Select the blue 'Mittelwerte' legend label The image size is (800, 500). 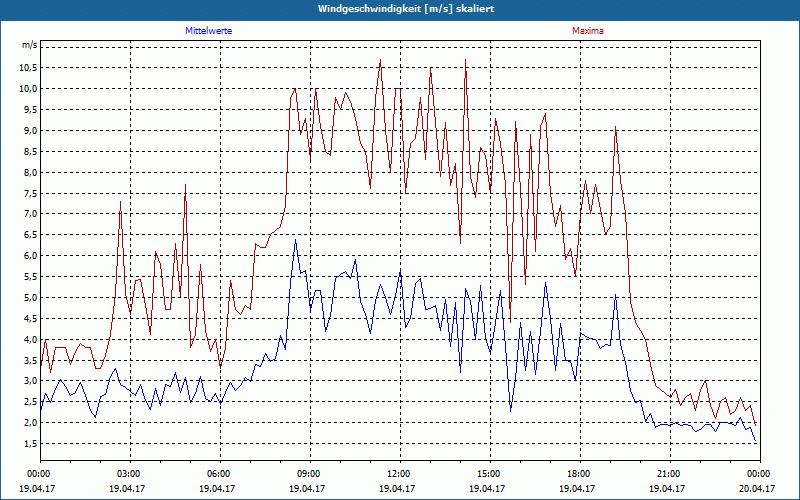[209, 31]
